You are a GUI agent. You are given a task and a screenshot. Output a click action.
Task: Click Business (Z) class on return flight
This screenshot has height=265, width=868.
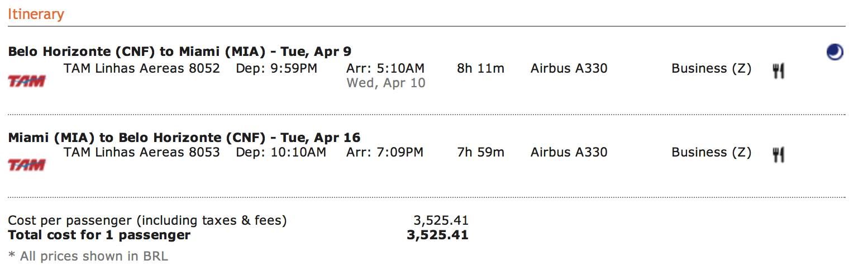pyautogui.click(x=711, y=153)
